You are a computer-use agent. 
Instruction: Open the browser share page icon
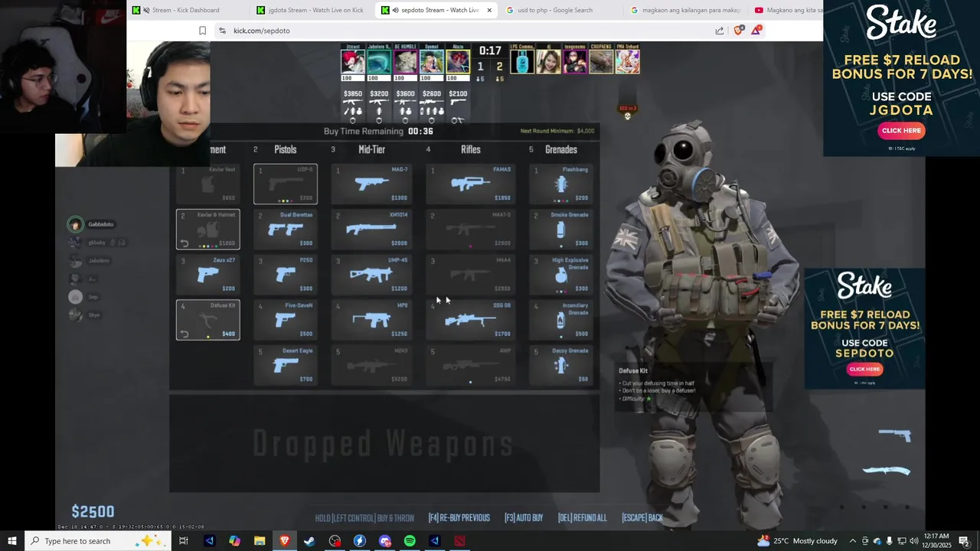pyautogui.click(x=720, y=31)
